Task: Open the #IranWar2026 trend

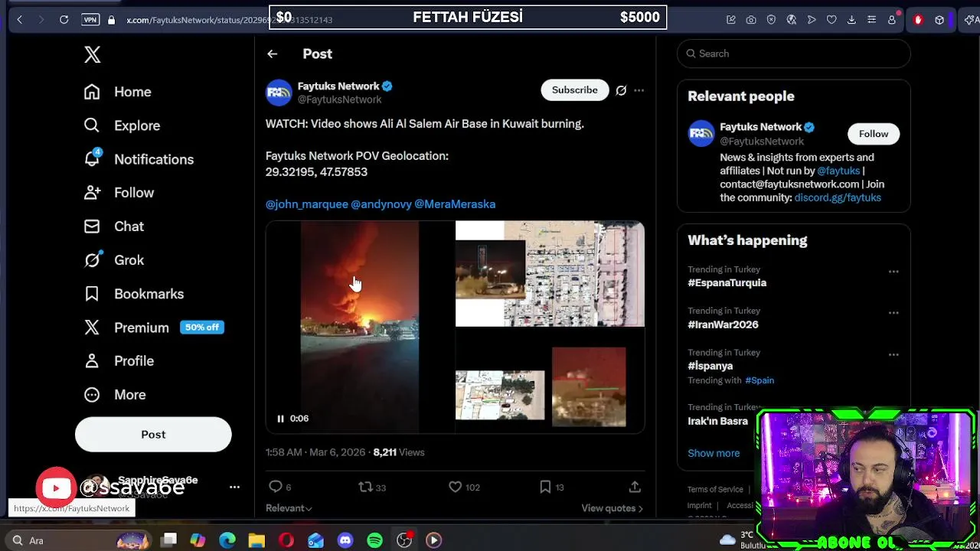Action: 723,324
